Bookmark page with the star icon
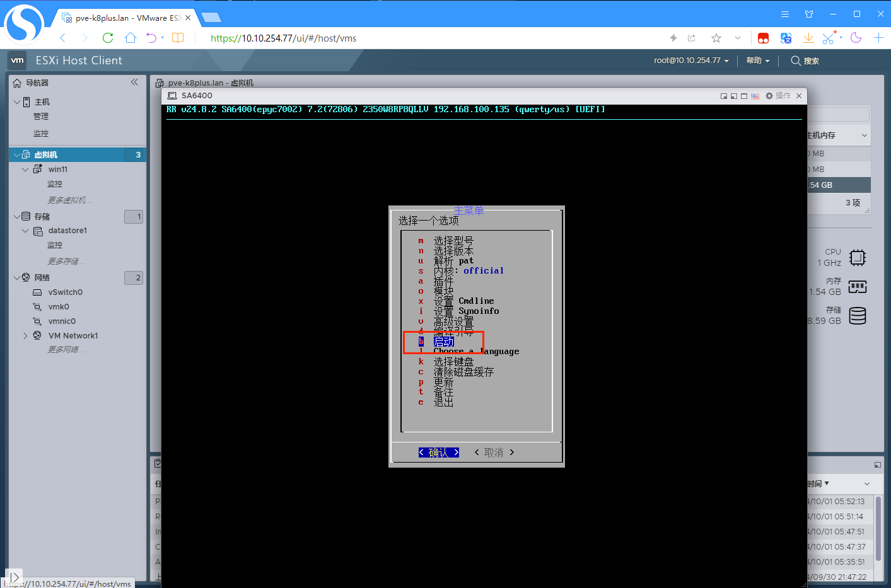This screenshot has height=588, width=891. click(x=716, y=38)
